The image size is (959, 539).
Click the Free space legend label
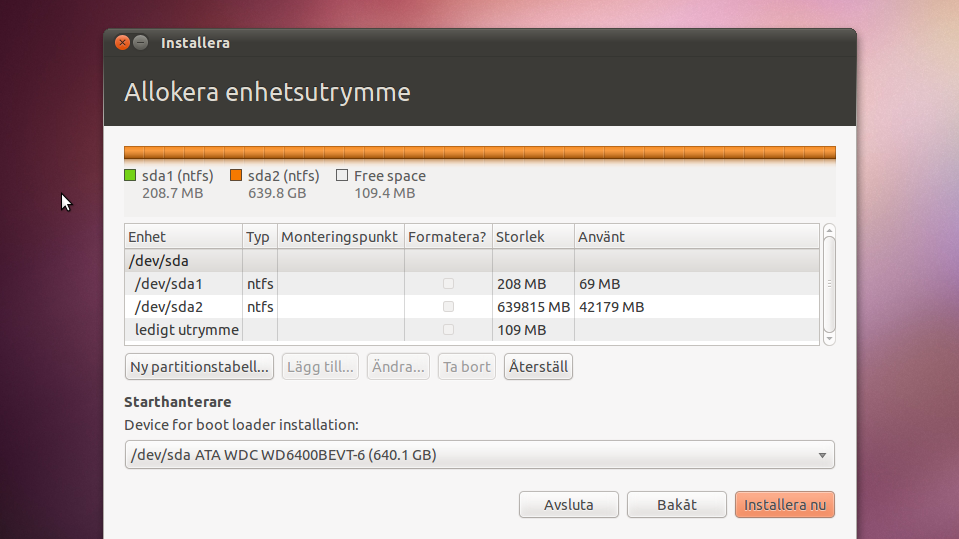click(390, 176)
